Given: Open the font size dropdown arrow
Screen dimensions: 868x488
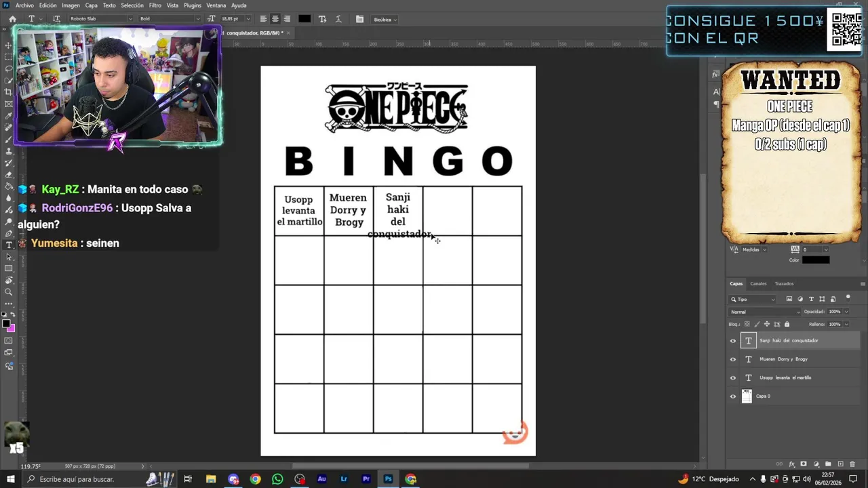Looking at the screenshot, I should click(x=248, y=19).
